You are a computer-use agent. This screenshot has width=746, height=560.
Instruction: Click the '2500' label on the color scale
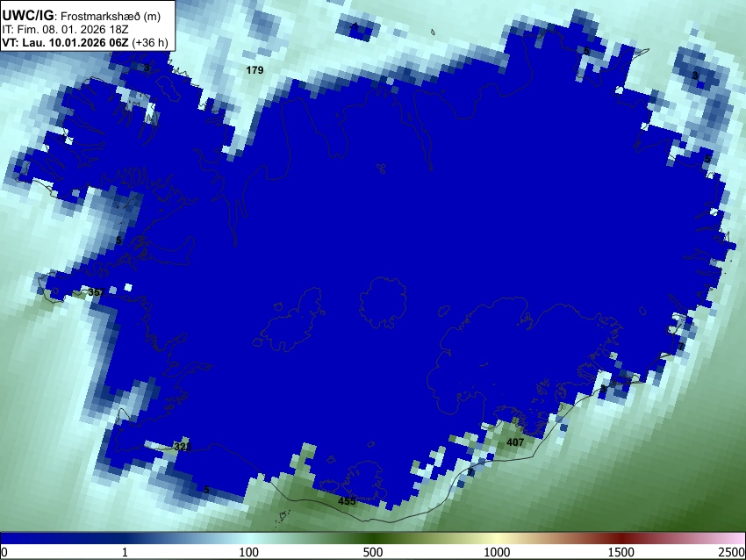coord(732,552)
